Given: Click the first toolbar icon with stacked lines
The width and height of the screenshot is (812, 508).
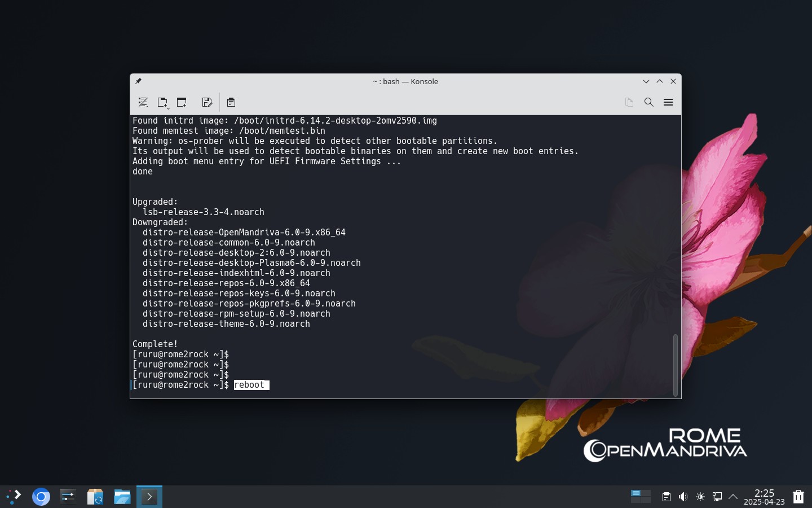Looking at the screenshot, I should (143, 102).
